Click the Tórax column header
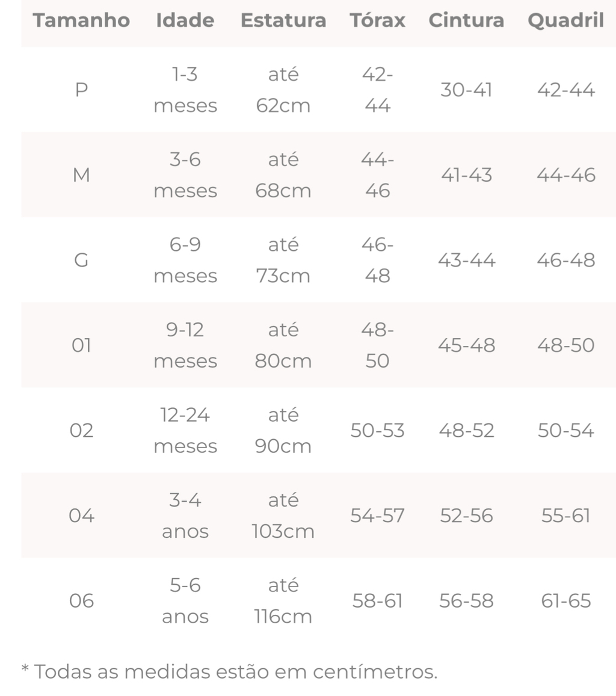616x696 pixels. pyautogui.click(x=377, y=20)
